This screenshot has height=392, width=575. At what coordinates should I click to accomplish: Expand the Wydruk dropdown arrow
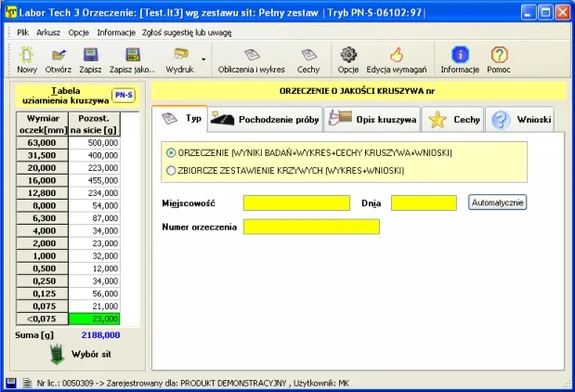[203, 58]
